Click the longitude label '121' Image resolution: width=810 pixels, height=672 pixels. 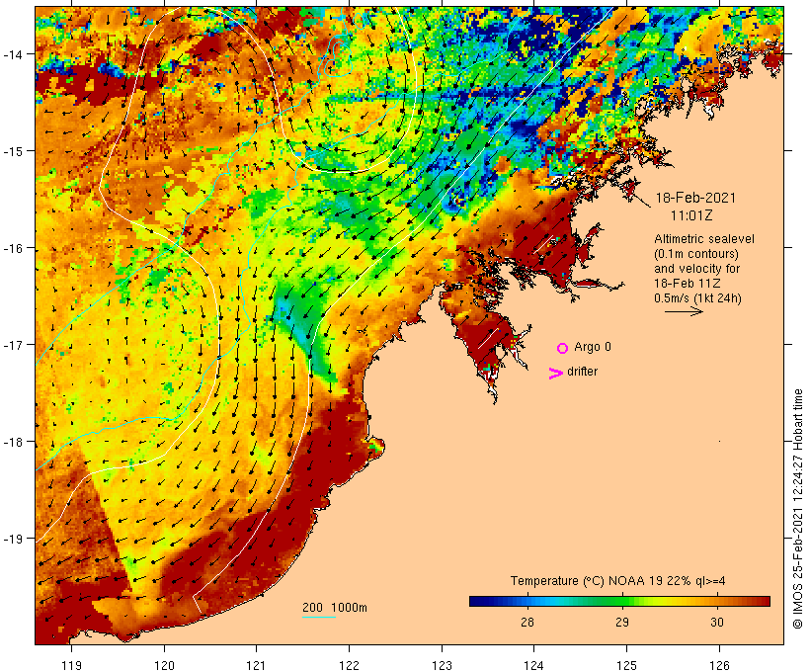tap(257, 665)
